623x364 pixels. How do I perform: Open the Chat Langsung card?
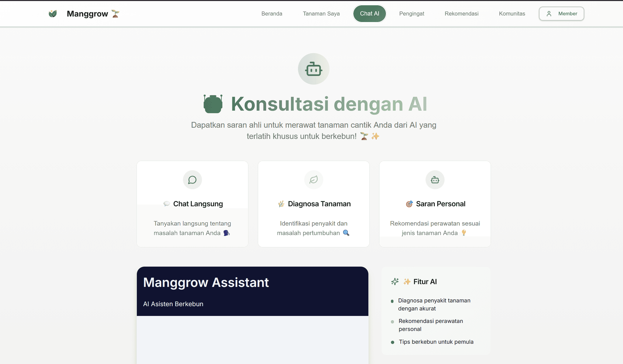[192, 204]
